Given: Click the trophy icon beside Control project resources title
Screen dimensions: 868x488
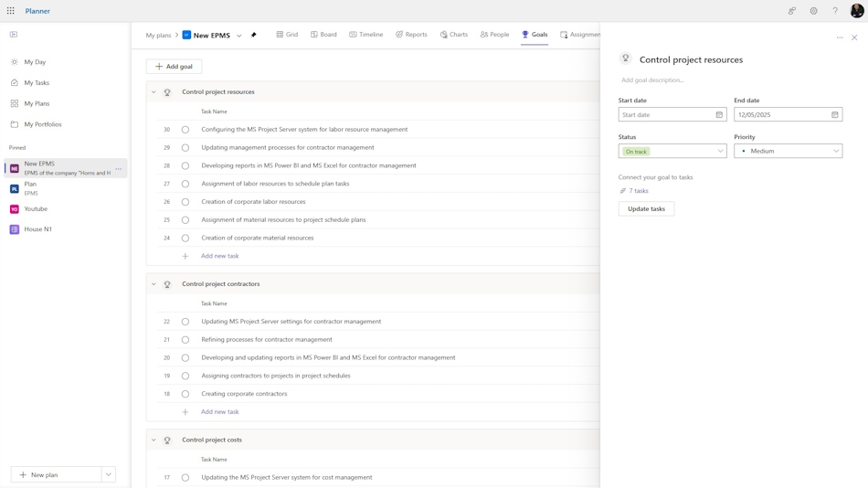Looking at the screenshot, I should (626, 58).
